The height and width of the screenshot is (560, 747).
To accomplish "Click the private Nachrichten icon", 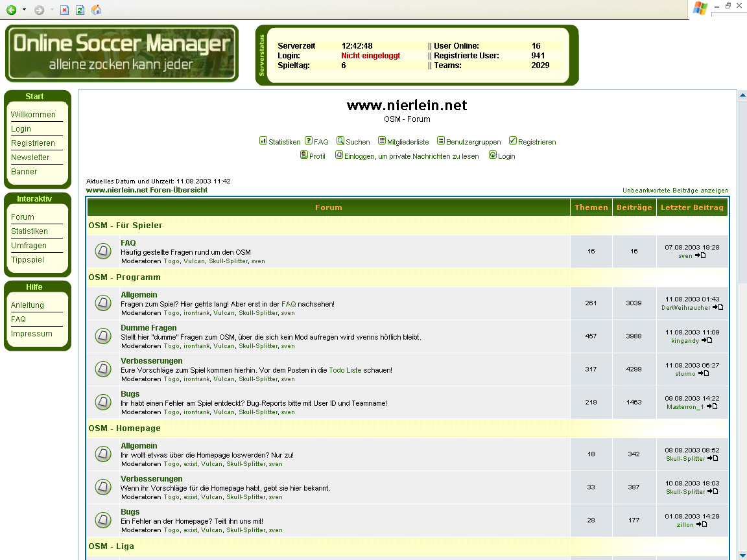I will pos(338,156).
